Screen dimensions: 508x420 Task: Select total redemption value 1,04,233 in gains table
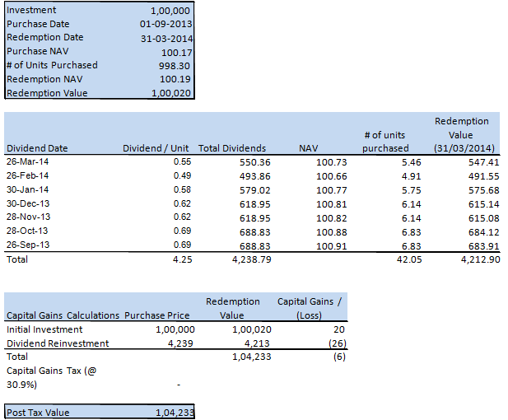tap(251, 357)
